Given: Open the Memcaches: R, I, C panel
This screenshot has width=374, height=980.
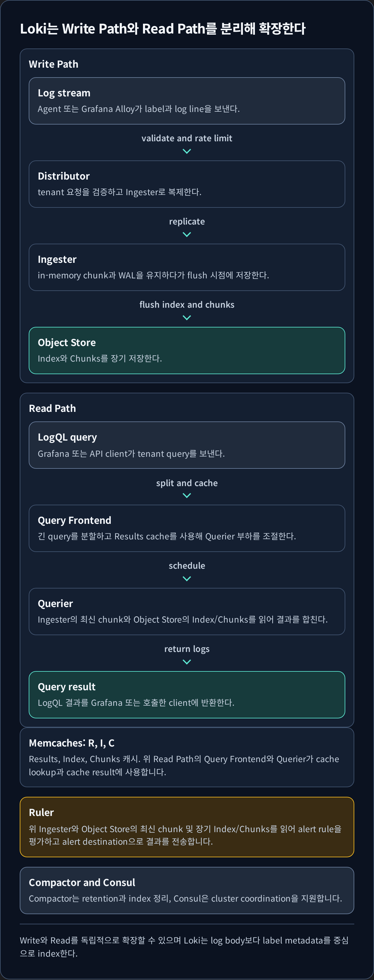Looking at the screenshot, I should [x=187, y=757].
